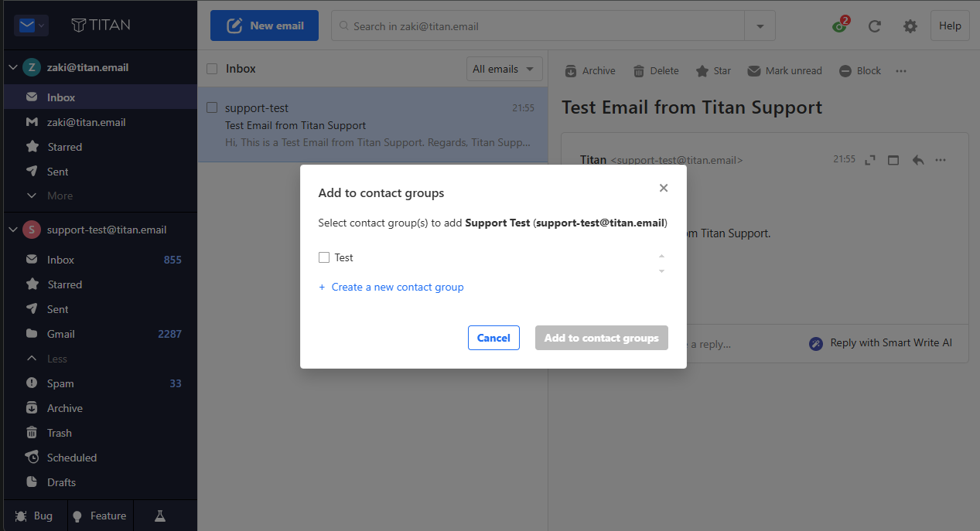This screenshot has height=531, width=980.
Task: Create a new contact group link
Action: (x=391, y=287)
